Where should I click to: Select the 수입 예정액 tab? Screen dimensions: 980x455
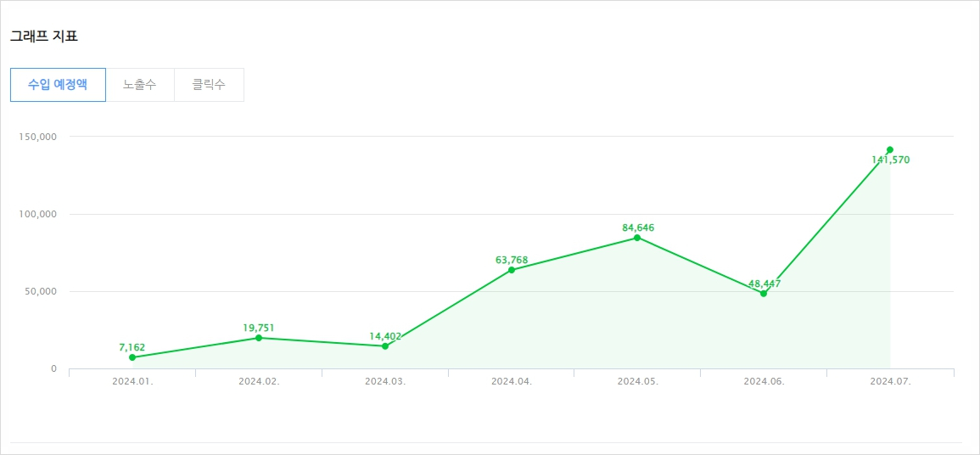(58, 85)
